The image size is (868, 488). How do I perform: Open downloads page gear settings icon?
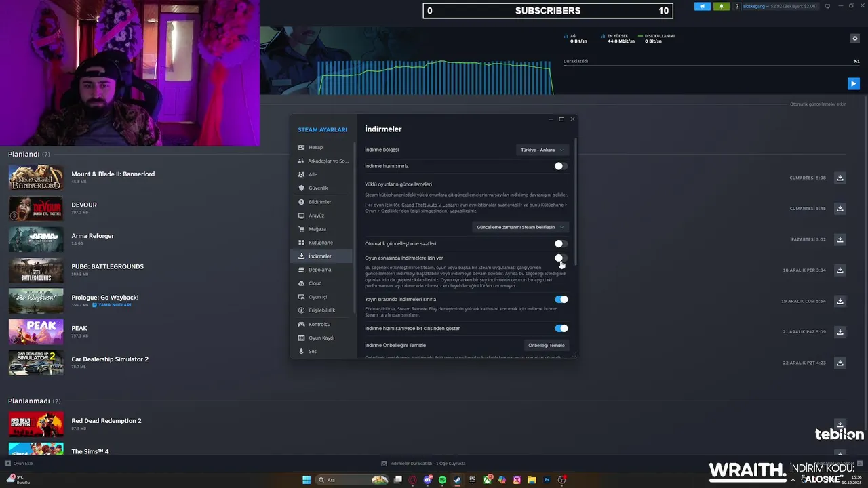click(855, 38)
